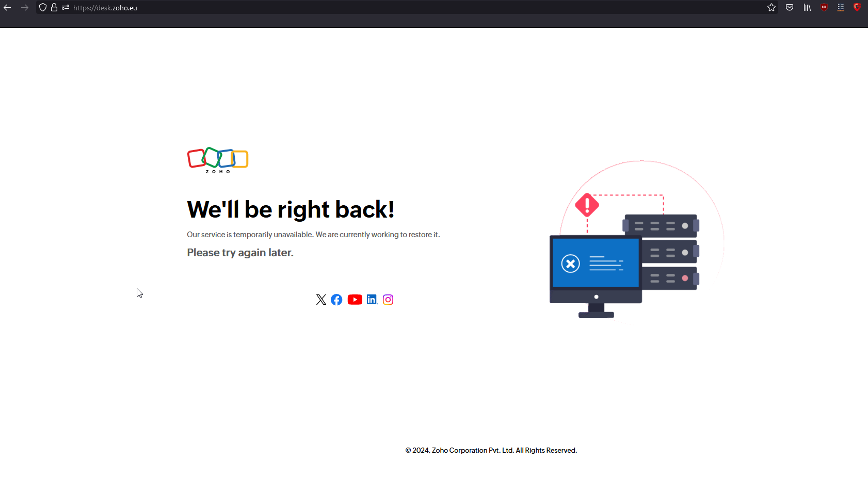Open Zoho's X (Twitter) profile icon
The image size is (868, 495).
321,300
